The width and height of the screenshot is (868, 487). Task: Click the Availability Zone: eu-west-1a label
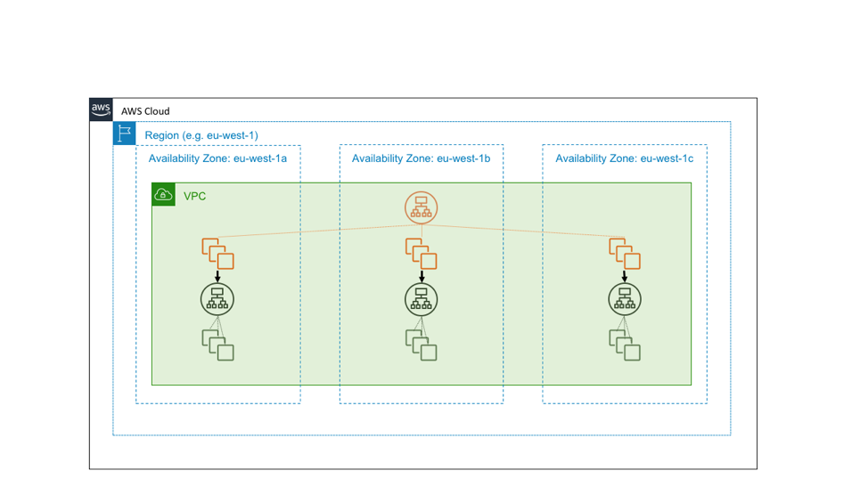tap(217, 158)
